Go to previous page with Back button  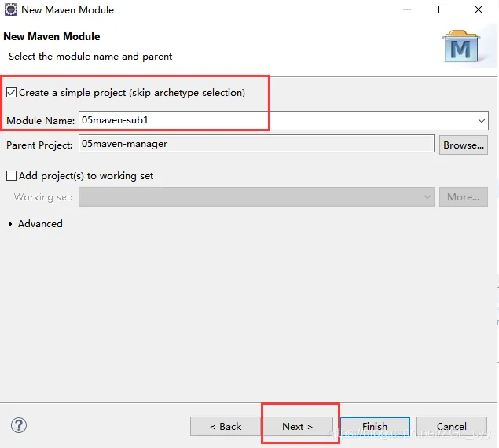[226, 427]
